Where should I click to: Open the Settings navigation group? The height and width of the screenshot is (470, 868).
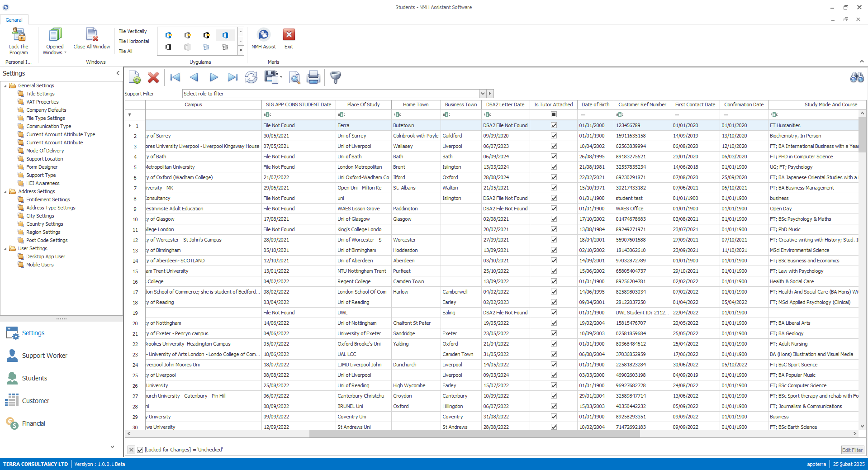point(33,333)
